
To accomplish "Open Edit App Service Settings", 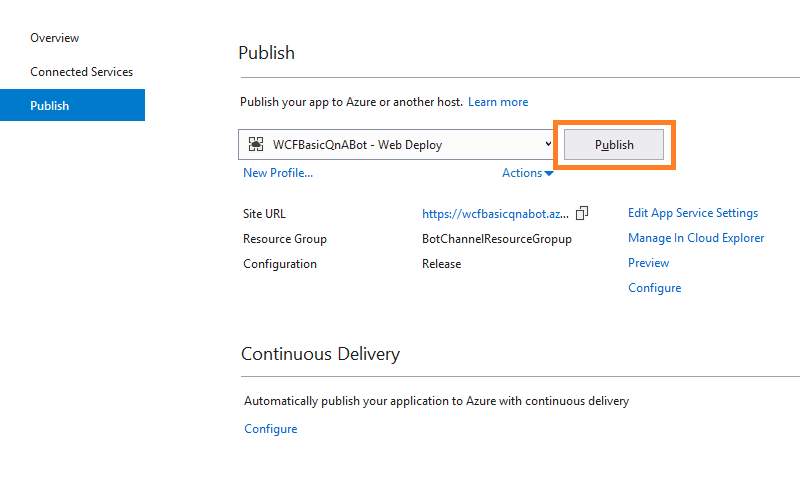I will (693, 213).
